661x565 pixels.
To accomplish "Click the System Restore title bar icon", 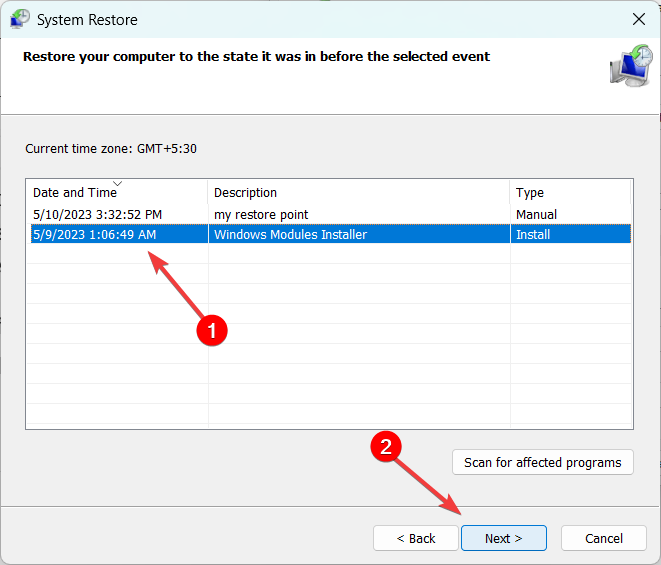I will point(18,19).
